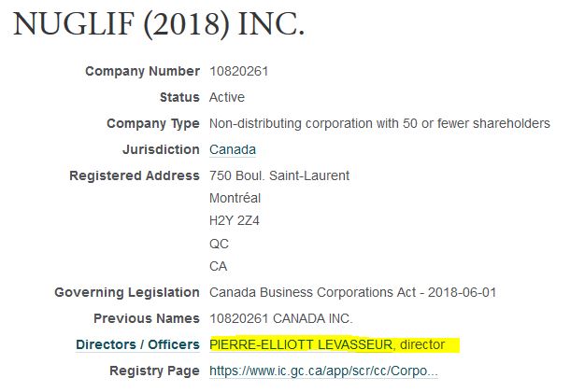This screenshot has height=392, width=570.
Task: Click the Non-distributing corporation description text
Action: pos(379,123)
